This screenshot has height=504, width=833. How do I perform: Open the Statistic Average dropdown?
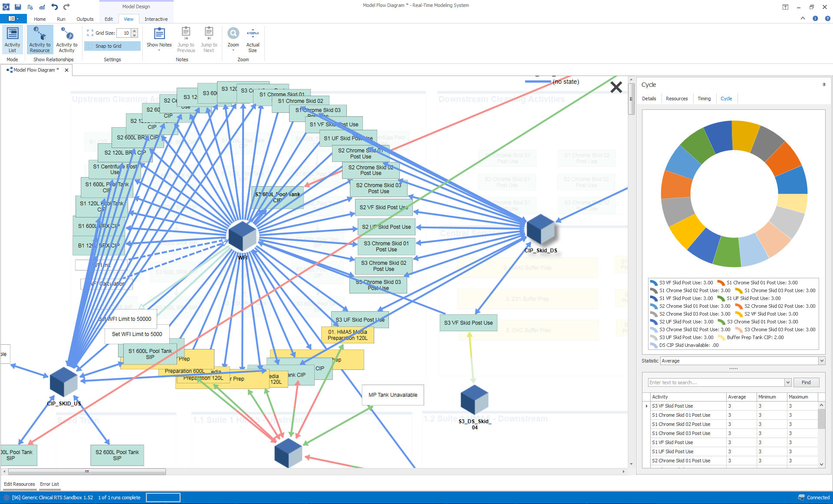click(x=821, y=361)
